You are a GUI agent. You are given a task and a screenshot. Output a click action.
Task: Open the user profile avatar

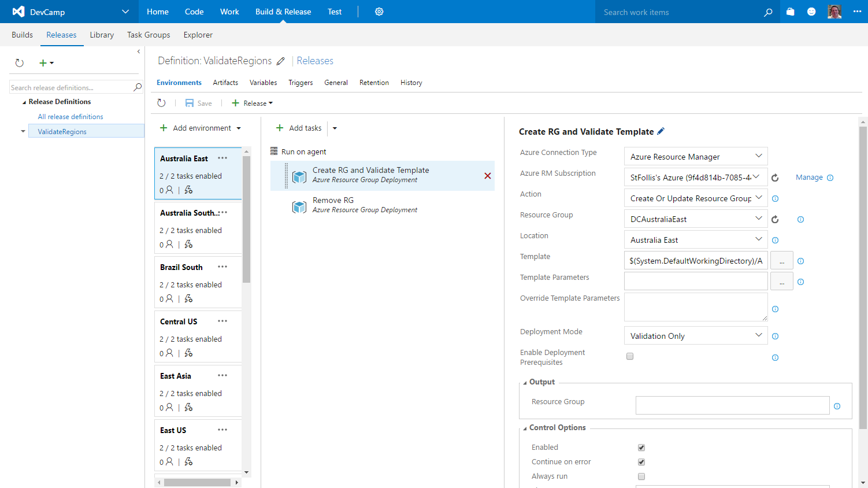pos(834,12)
